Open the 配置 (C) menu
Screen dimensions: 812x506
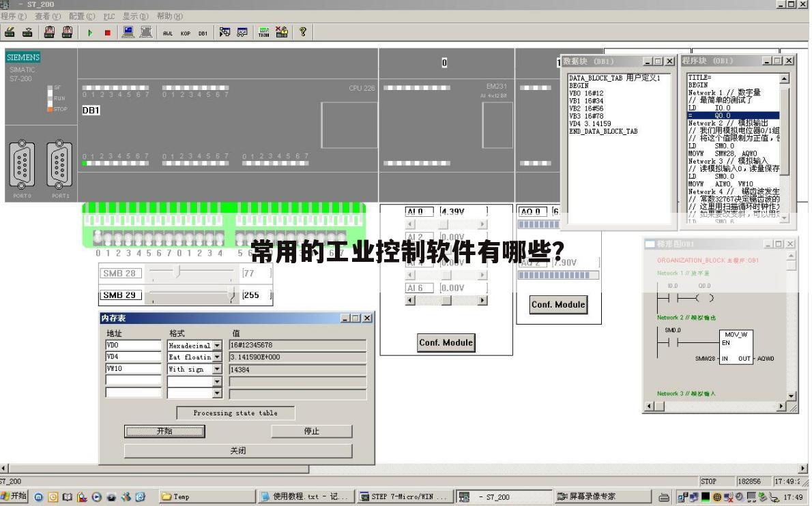[81, 16]
